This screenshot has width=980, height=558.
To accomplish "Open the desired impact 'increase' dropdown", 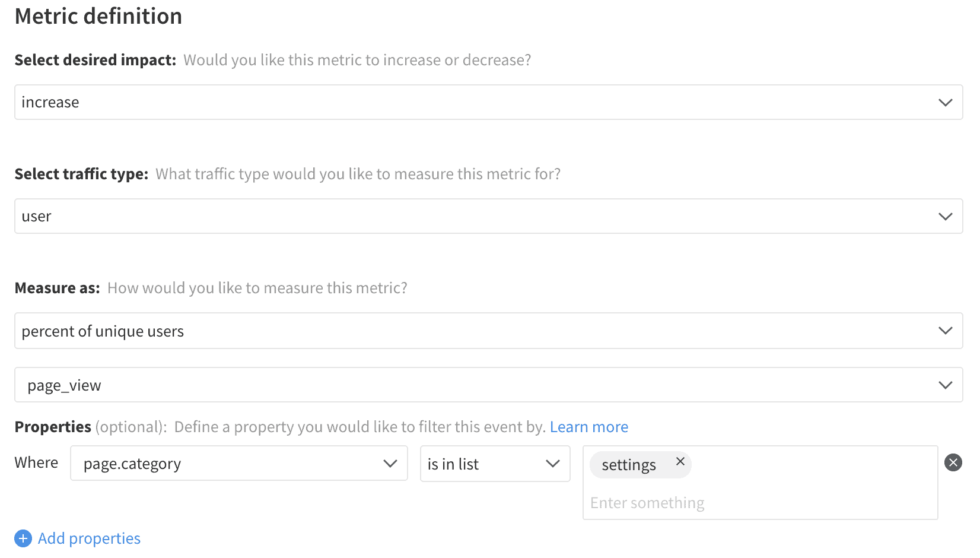I will click(489, 102).
